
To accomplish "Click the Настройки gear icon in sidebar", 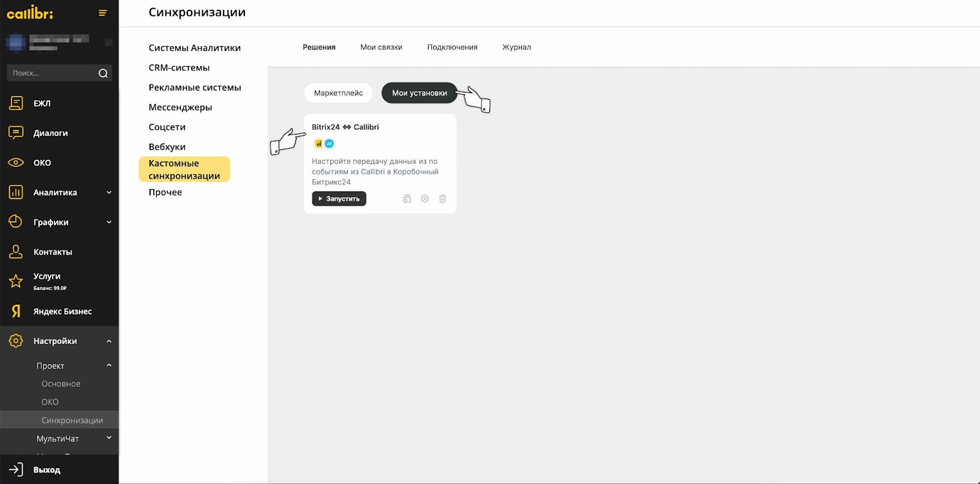I will point(16,341).
